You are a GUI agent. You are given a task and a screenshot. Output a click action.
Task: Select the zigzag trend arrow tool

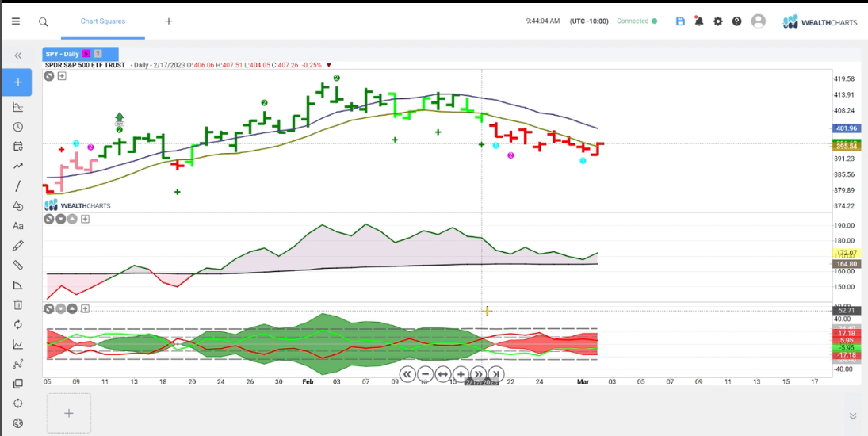(x=17, y=166)
